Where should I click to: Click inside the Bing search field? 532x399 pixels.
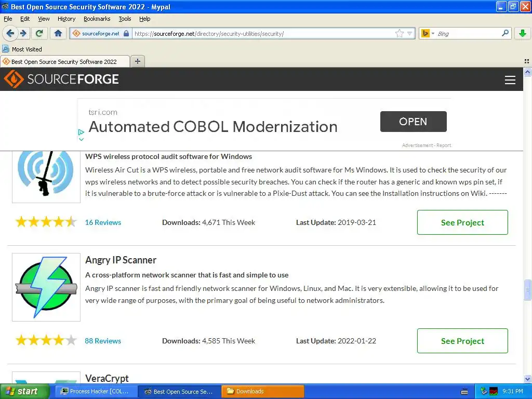(x=468, y=34)
